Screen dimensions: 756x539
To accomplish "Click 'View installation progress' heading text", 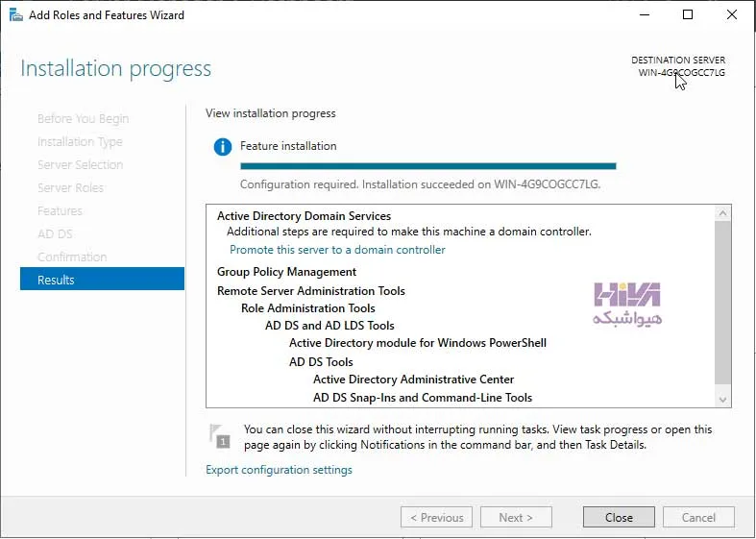I will pos(271,113).
